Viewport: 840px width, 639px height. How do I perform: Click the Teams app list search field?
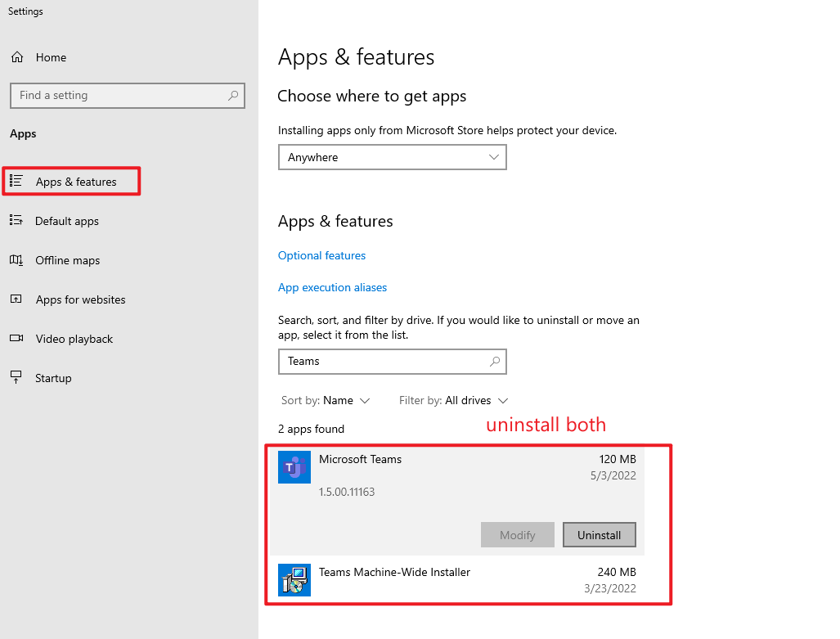(392, 362)
